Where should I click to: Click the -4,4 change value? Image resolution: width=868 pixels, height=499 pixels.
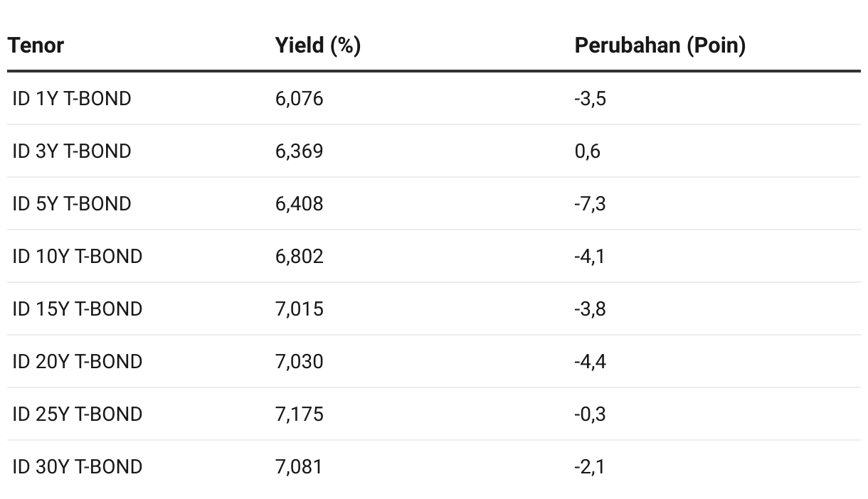[x=590, y=362]
